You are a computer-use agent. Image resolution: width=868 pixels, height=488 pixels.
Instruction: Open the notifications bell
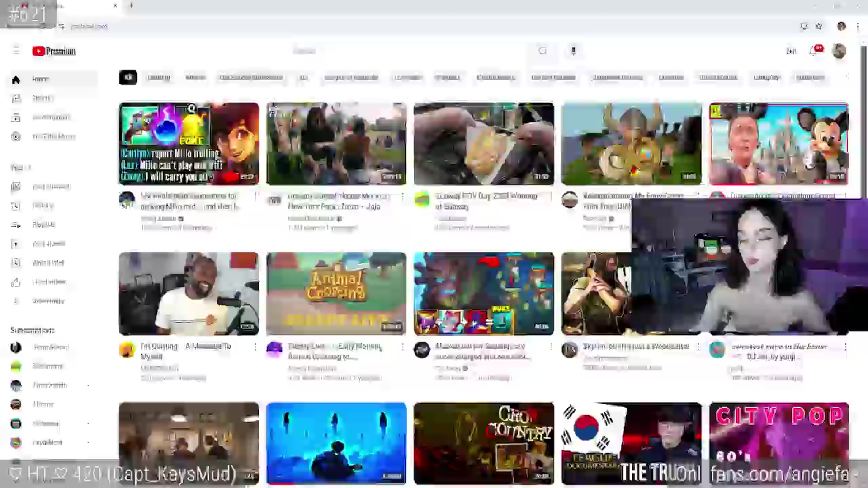[814, 51]
